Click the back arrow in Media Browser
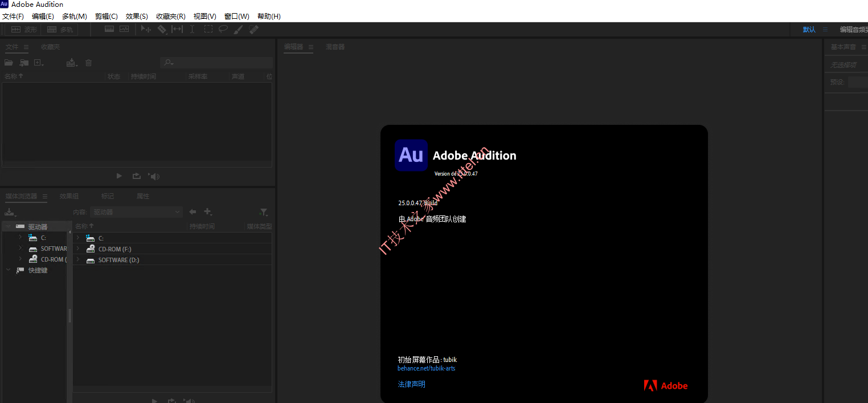 click(x=193, y=211)
